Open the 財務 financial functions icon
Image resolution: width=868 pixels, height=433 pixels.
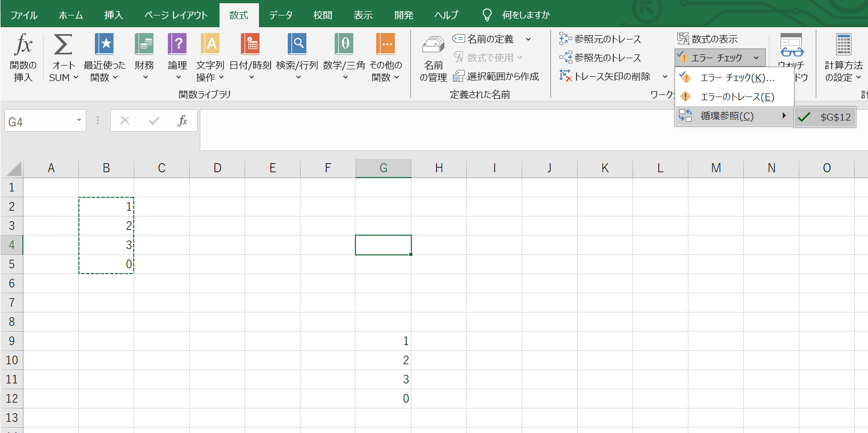144,45
